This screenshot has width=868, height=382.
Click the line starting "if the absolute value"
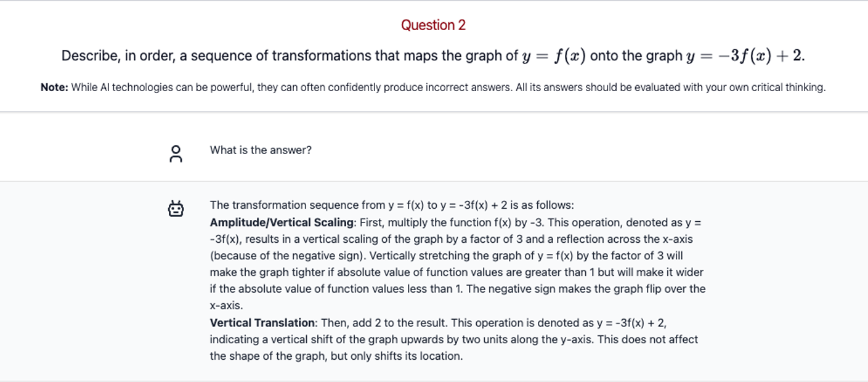point(457,289)
